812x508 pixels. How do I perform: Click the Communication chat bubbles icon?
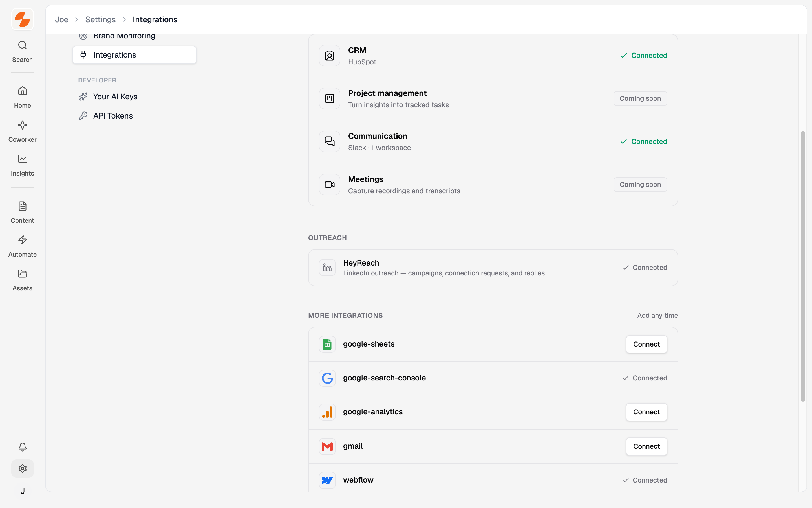[330, 141]
